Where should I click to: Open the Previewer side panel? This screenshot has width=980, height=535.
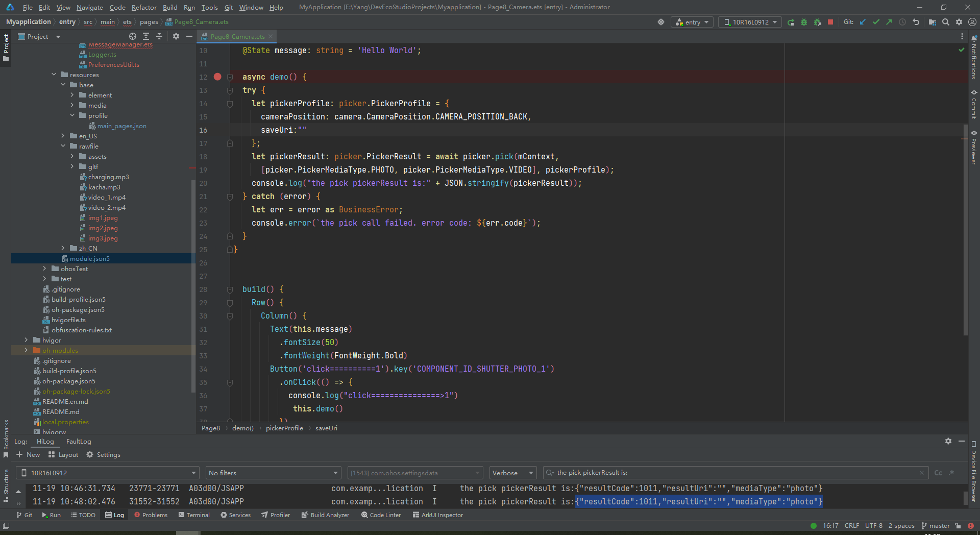(x=974, y=147)
